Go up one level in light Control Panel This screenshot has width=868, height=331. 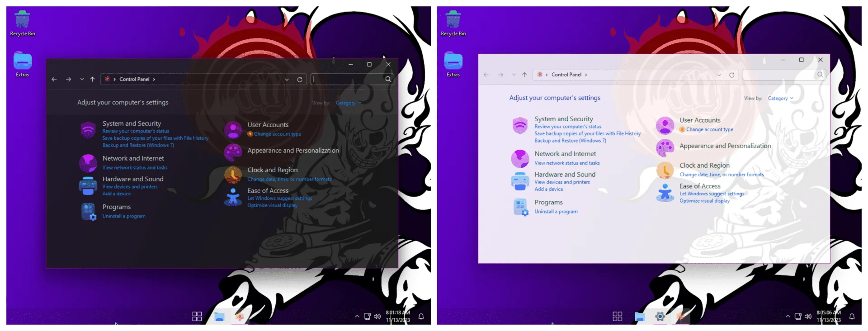pos(524,75)
